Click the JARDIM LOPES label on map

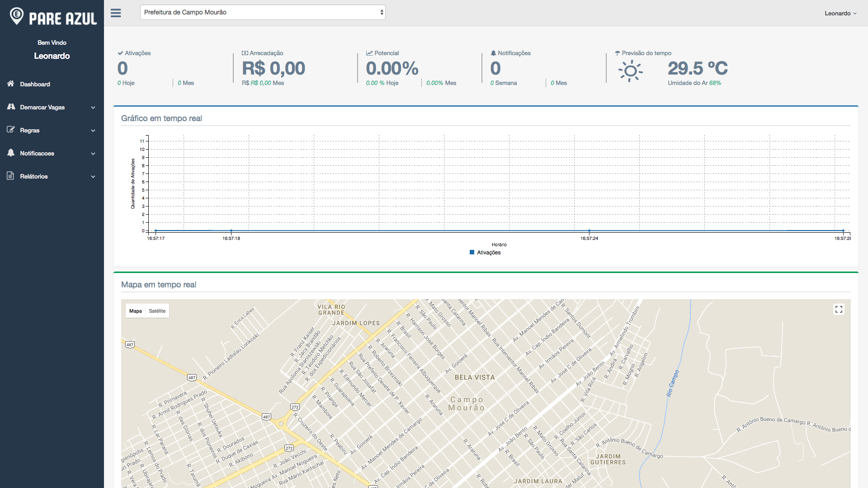(356, 323)
